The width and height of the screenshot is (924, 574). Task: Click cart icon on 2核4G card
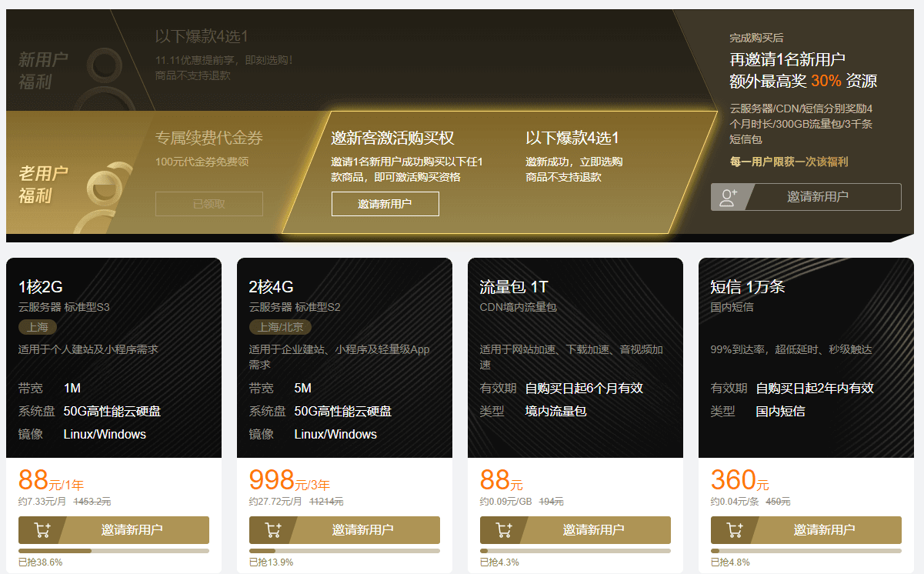coord(272,530)
